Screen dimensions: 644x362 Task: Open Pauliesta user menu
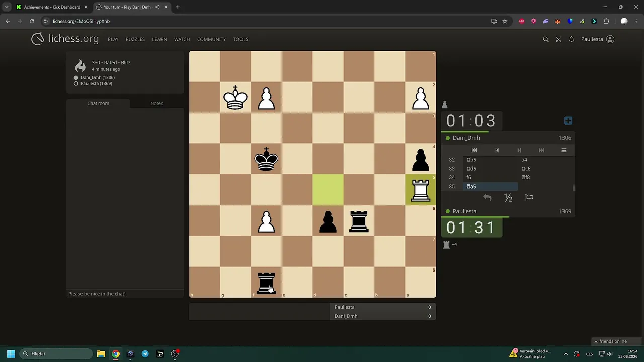click(x=598, y=39)
